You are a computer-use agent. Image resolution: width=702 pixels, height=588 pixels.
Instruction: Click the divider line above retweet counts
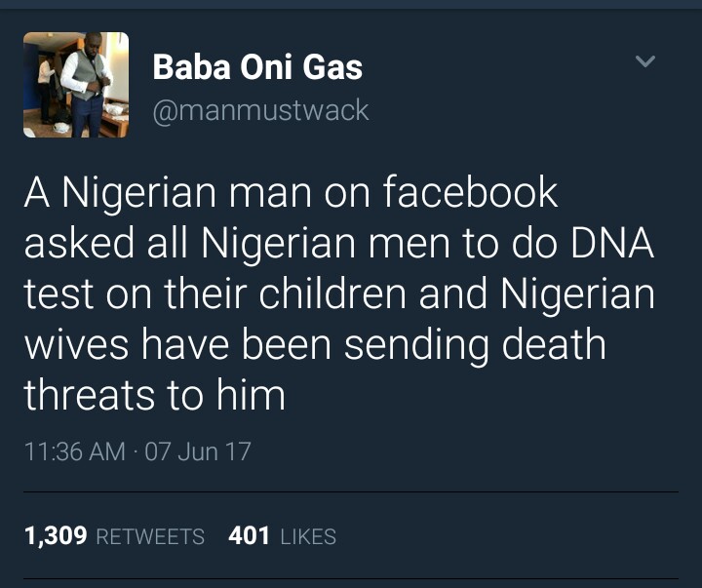point(351,491)
